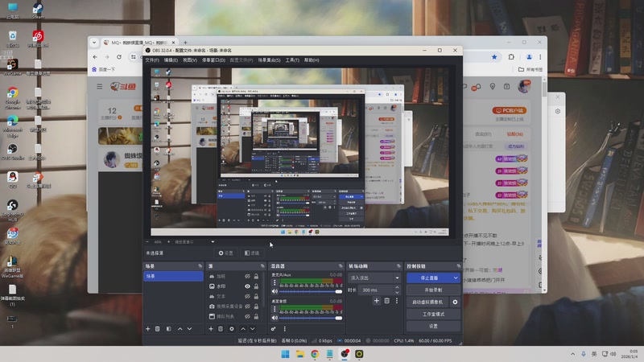The image size is (644, 362).
Task: Undock the 混音器 panel
Action: pyautogui.click(x=341, y=266)
